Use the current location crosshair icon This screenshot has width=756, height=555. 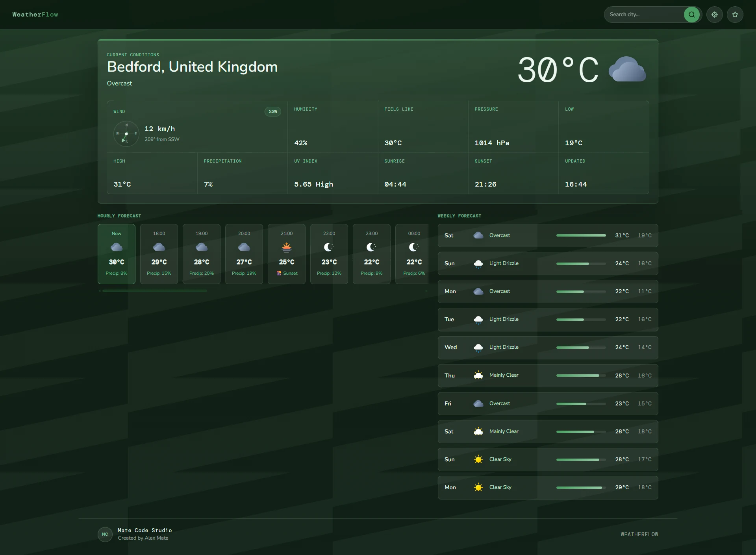coord(715,15)
